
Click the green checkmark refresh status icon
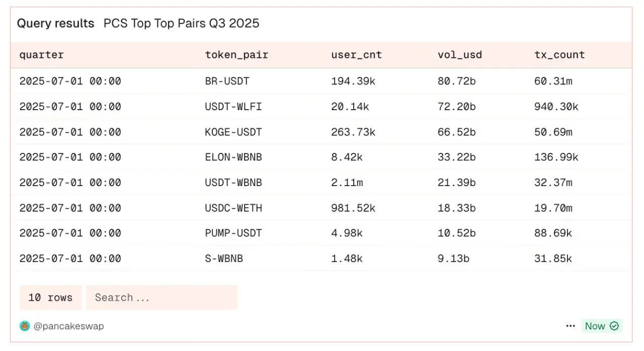(x=614, y=326)
